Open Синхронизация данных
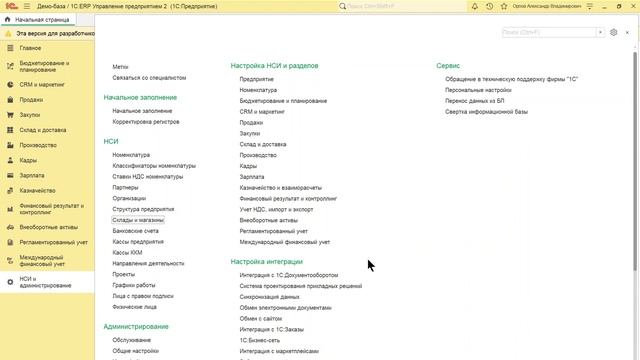This screenshot has width=640, height=360. pyautogui.click(x=269, y=297)
